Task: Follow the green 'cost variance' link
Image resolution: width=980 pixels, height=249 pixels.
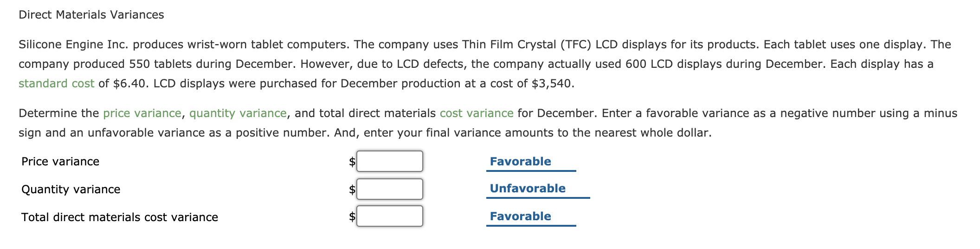Action: [x=476, y=113]
